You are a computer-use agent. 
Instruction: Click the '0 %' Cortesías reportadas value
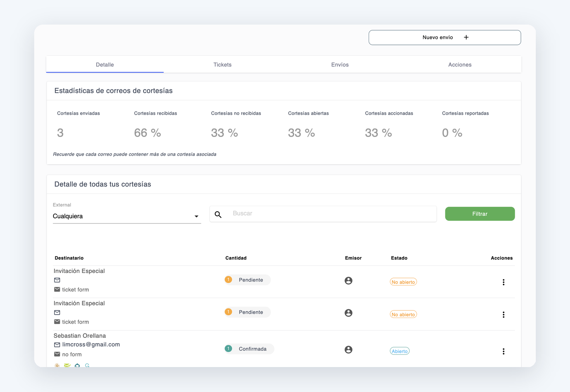(452, 133)
